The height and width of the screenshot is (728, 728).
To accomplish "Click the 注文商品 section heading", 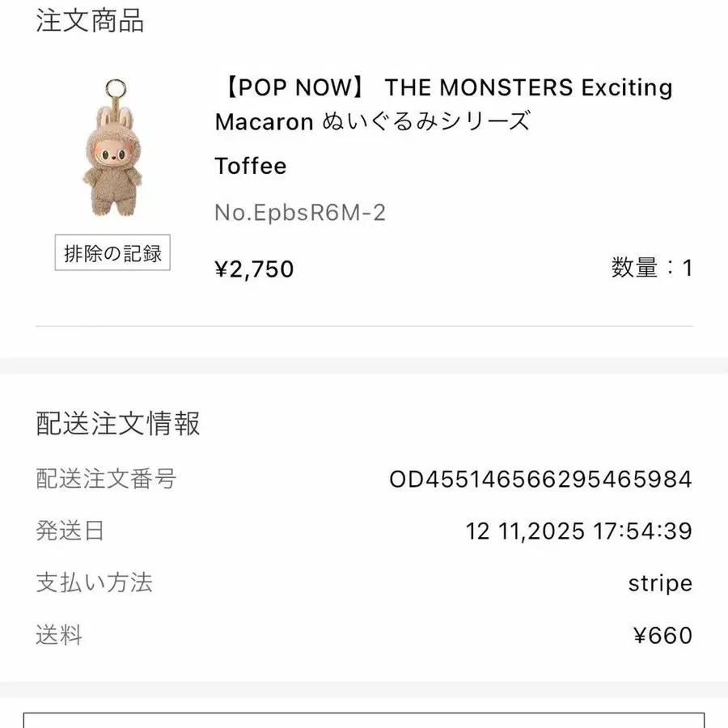I will [x=90, y=21].
